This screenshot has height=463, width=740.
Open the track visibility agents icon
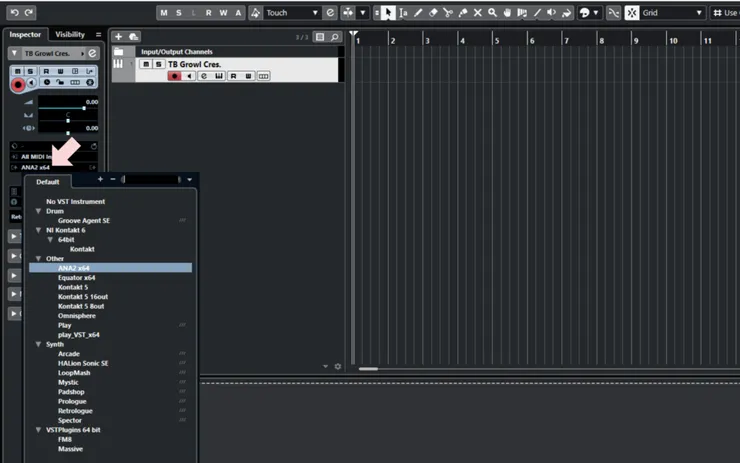320,37
